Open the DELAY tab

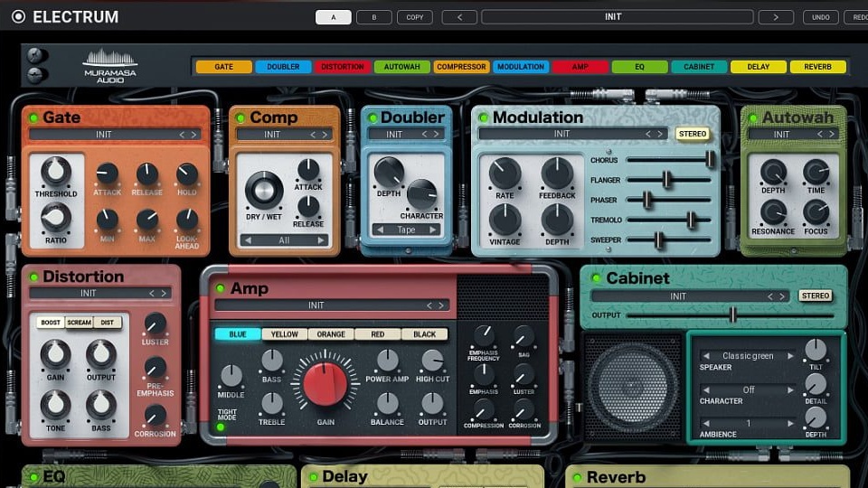pos(759,66)
